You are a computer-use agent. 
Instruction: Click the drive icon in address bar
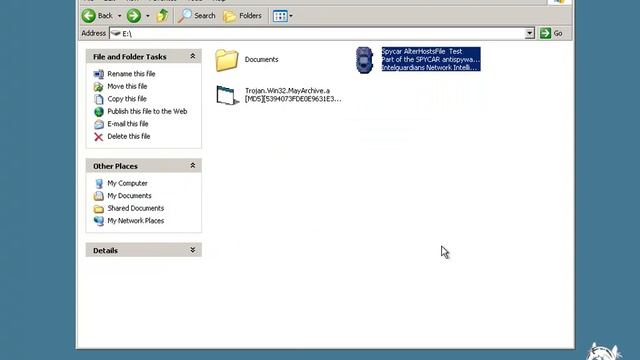point(116,33)
